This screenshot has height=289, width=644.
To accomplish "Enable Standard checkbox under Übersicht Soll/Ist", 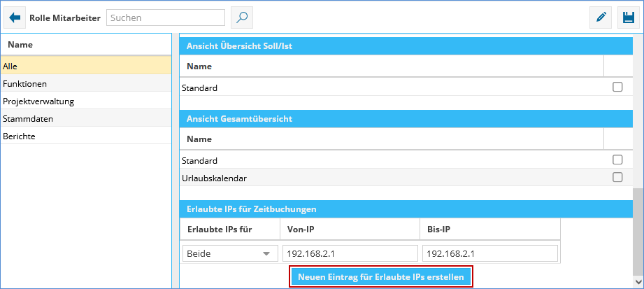I will (x=617, y=87).
